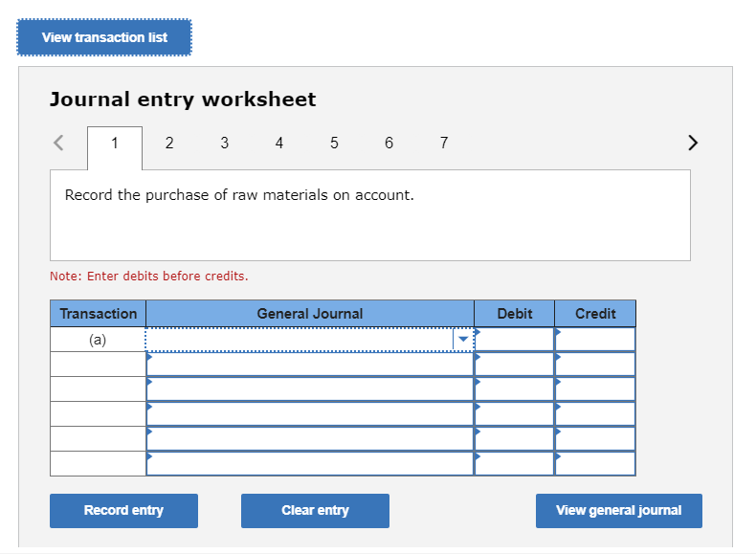The image size is (756, 554).
Task: Click fifth row Debit cell
Action: click(515, 439)
